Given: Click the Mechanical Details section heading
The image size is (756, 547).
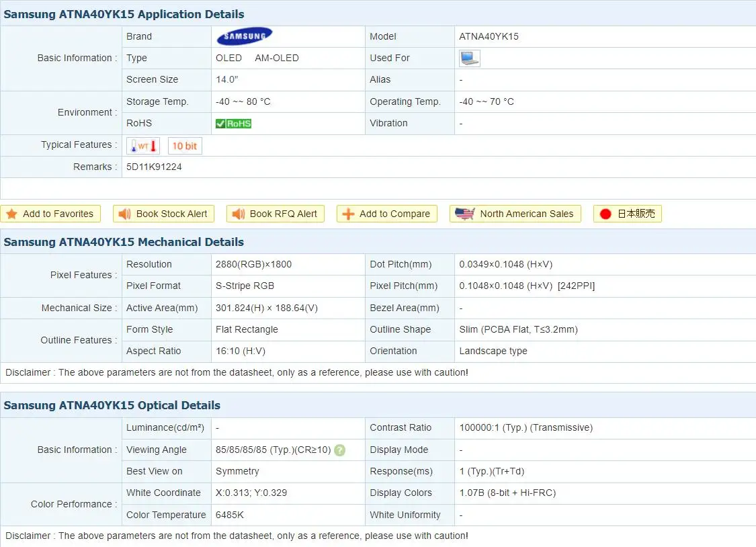Looking at the screenshot, I should 124,242.
